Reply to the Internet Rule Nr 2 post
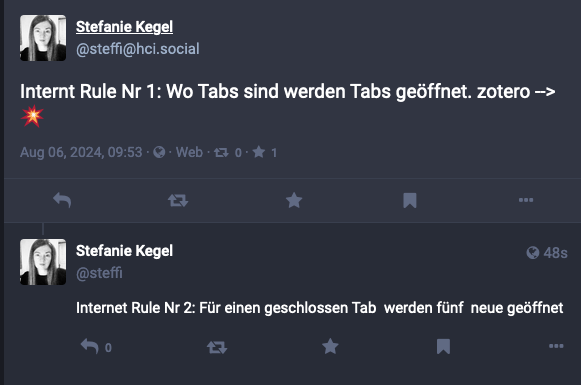This screenshot has width=581, height=385. pyautogui.click(x=96, y=347)
